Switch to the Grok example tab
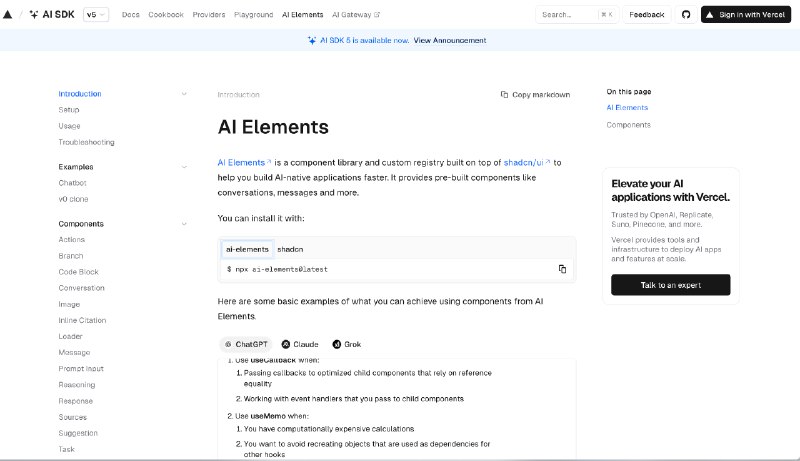The width and height of the screenshot is (800, 461). tap(347, 345)
